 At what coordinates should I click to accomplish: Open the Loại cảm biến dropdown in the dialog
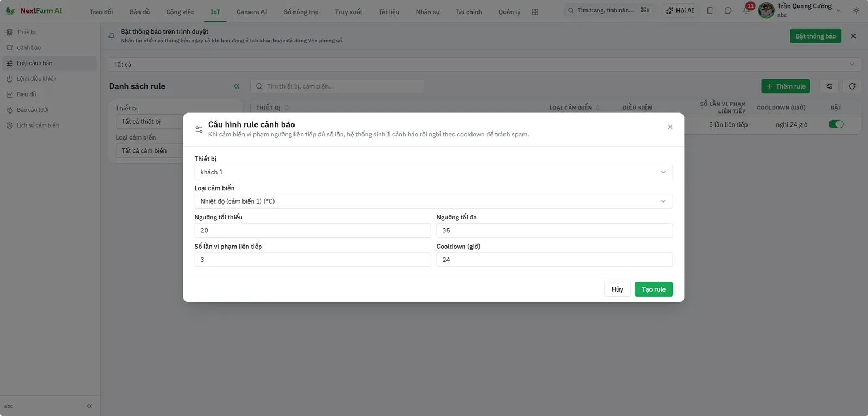[x=433, y=201]
